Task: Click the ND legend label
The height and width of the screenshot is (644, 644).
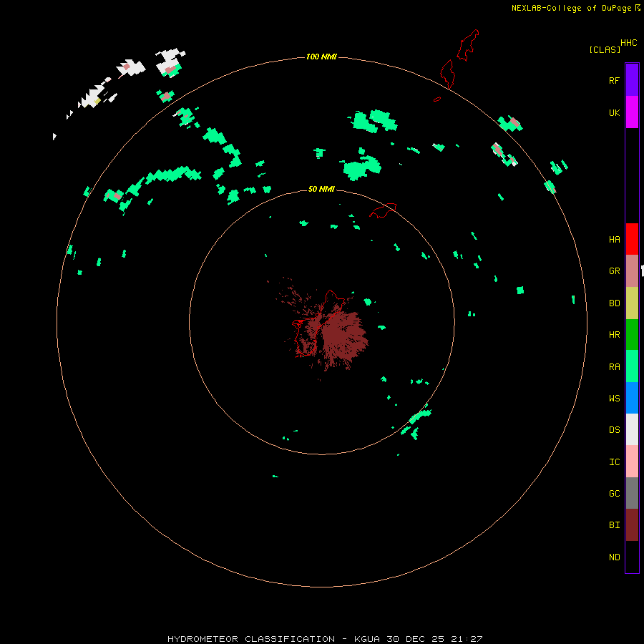Action: point(614,557)
